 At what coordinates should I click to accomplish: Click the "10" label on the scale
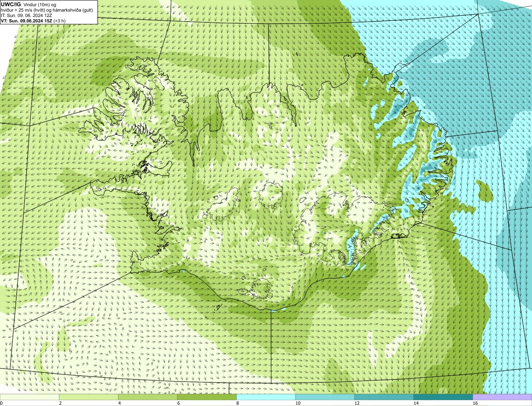[298, 403]
